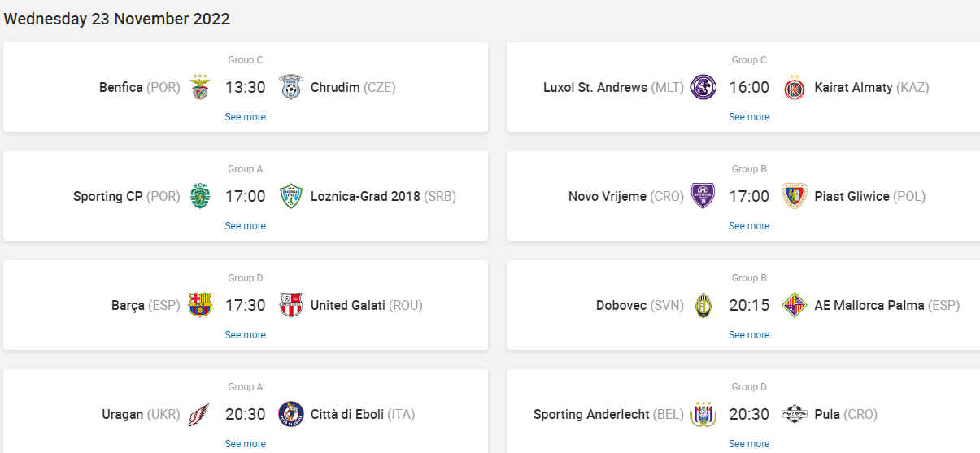The image size is (980, 453).
Task: Click the Piast Gliwice crest
Action: click(x=794, y=196)
